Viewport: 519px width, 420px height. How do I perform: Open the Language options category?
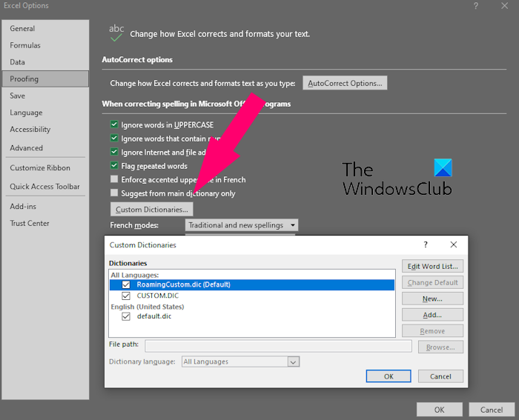[45, 113]
